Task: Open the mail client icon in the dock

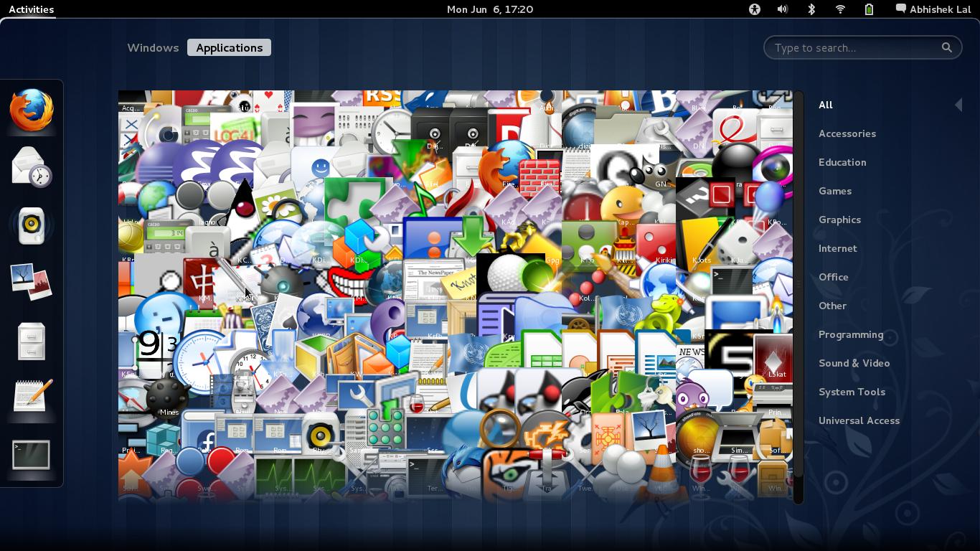Action: point(30,166)
